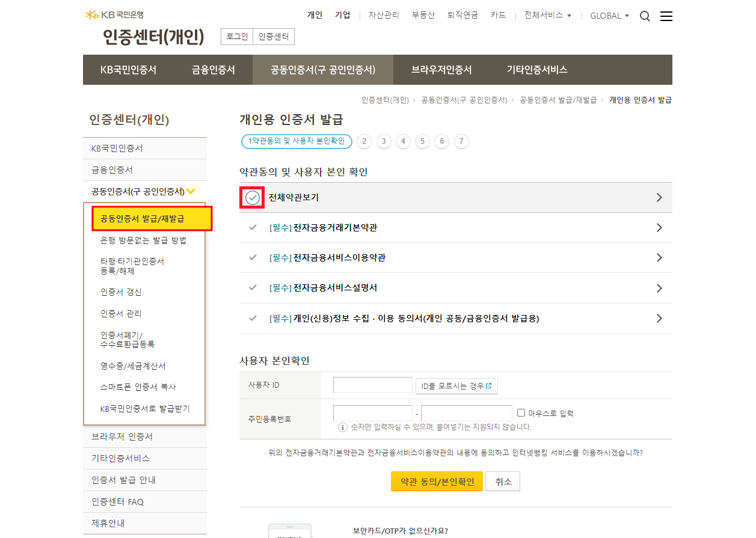Select 은행 방문없는 발급 방법 sidebar item
The image size is (756, 538).
144,240
